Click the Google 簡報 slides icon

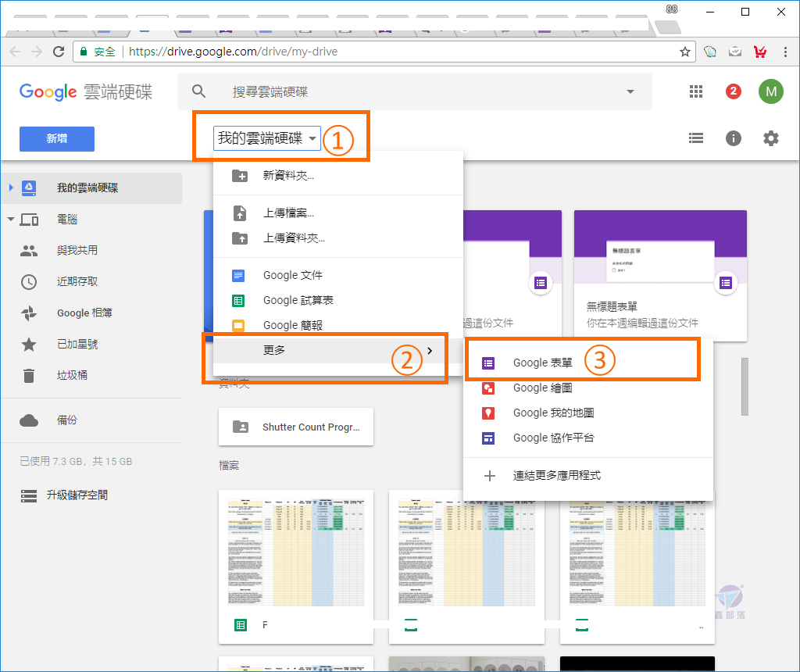point(238,326)
